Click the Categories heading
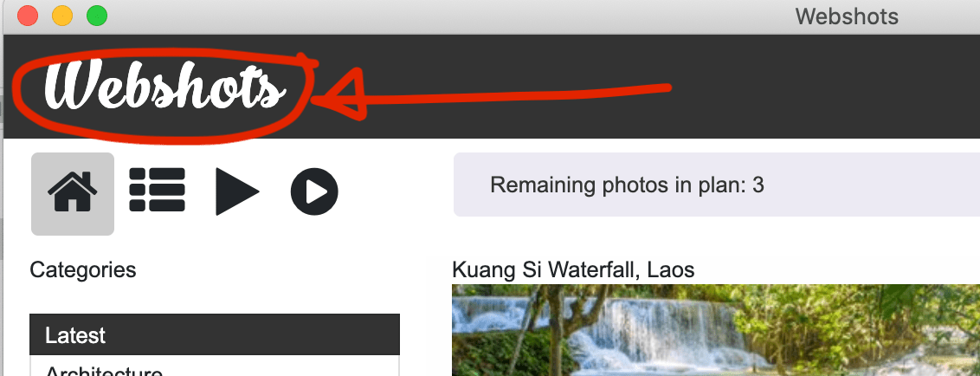 pos(82,270)
